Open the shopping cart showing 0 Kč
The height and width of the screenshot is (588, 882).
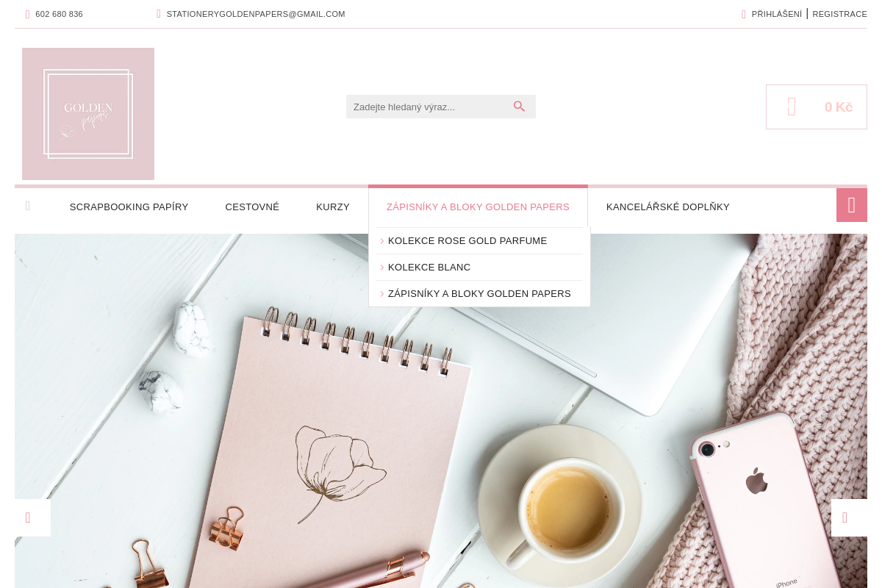(817, 107)
